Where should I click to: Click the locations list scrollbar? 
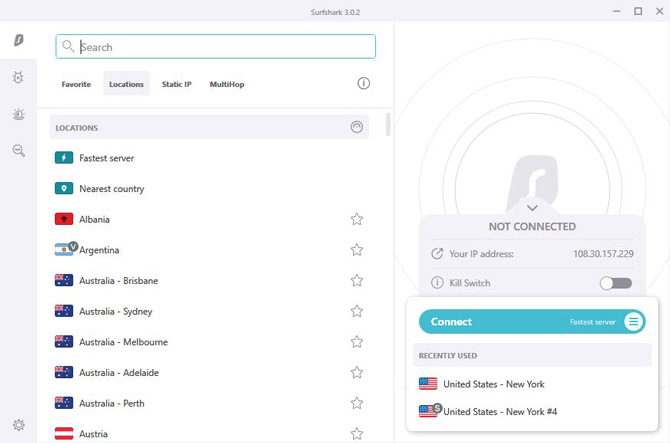tap(388, 124)
